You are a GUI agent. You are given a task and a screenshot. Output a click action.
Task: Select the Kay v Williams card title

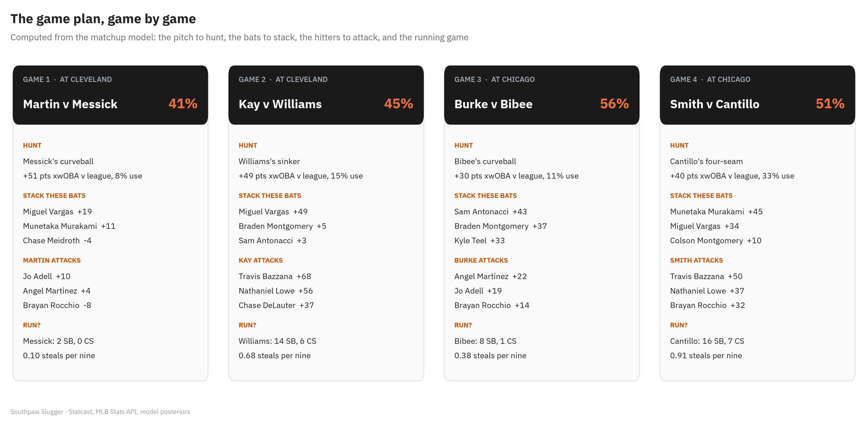coord(280,104)
